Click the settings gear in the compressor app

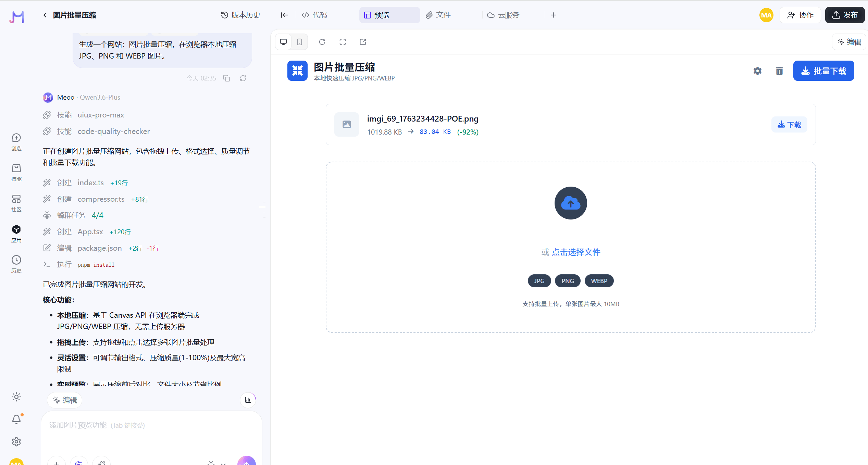pyautogui.click(x=757, y=71)
